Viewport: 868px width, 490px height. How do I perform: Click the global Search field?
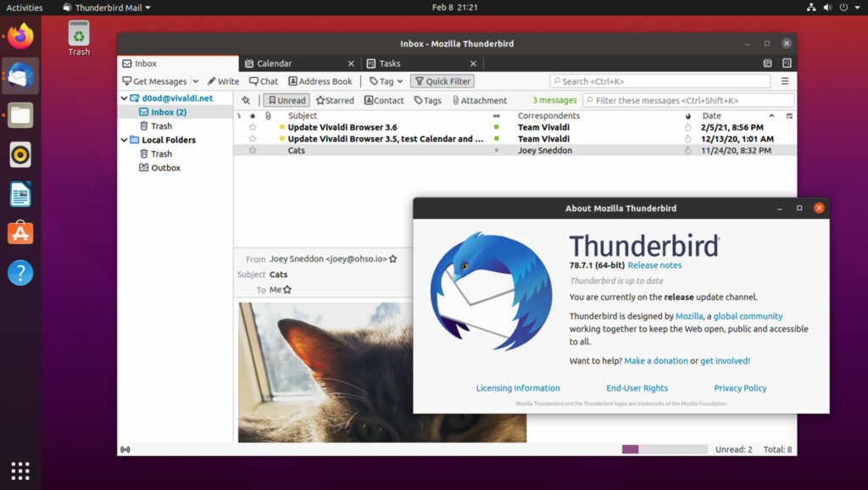[659, 81]
